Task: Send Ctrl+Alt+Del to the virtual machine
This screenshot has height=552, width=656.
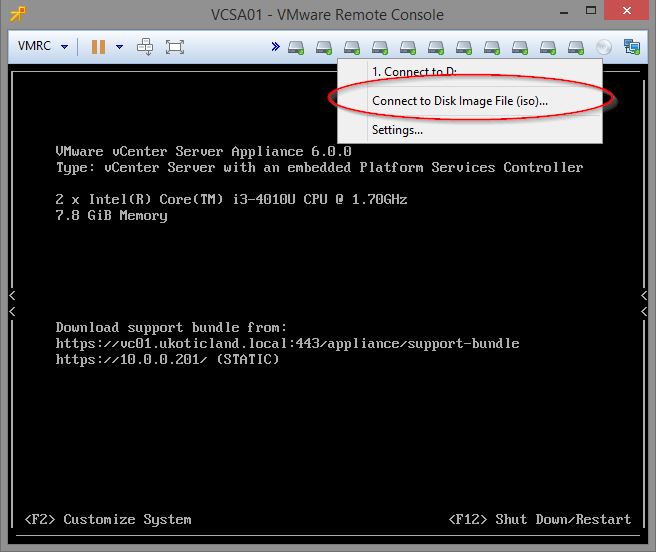Action: [145, 46]
